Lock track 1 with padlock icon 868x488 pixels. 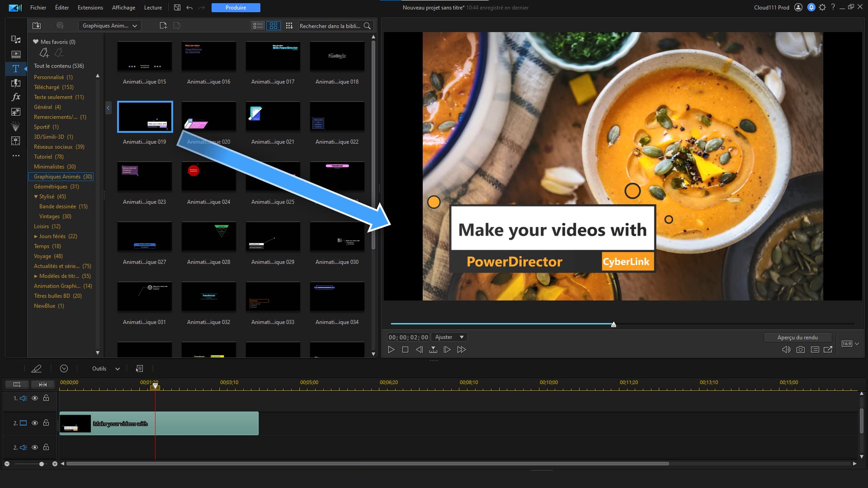[46, 398]
